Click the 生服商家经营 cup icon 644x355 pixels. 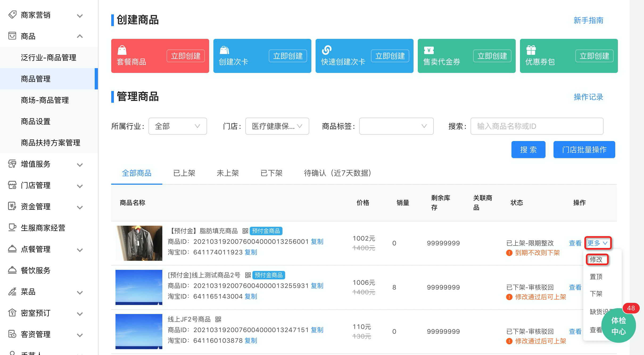(12, 228)
